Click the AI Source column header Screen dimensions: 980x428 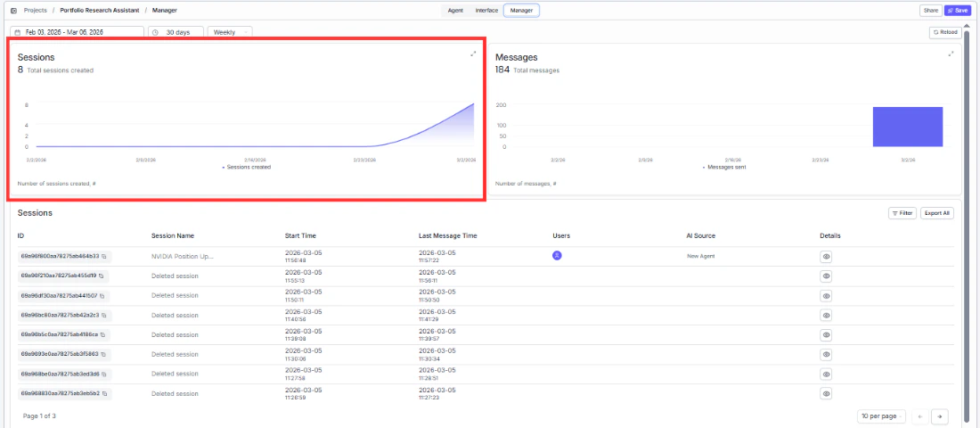tap(700, 236)
